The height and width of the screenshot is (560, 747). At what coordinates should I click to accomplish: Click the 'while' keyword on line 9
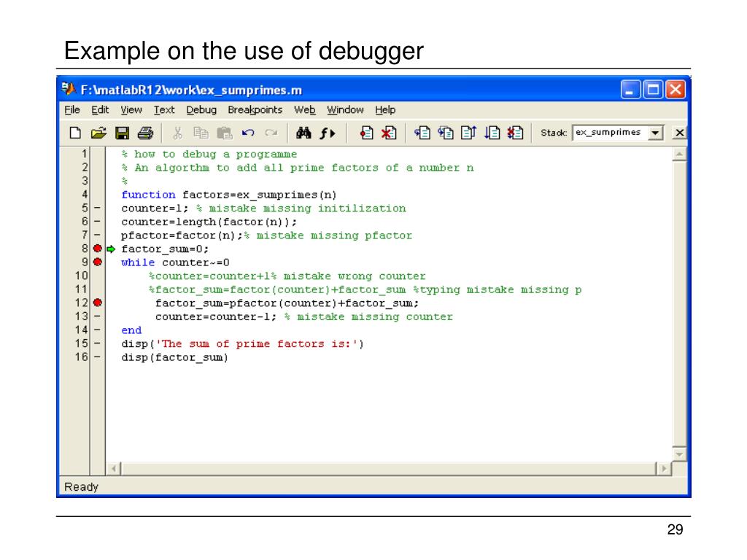(x=138, y=262)
